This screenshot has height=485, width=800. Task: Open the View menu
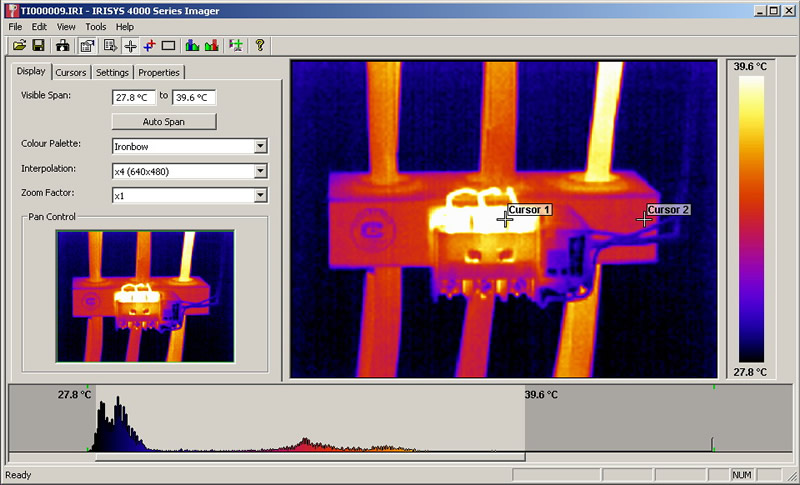click(x=66, y=26)
